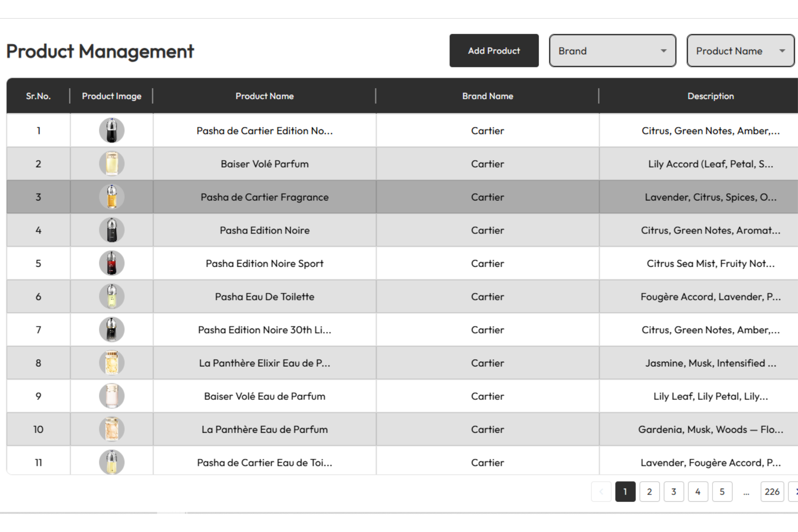Select product name Pasha Edition Noire in row 4
Image resolution: width=798 pixels, height=532 pixels.
[x=265, y=230]
